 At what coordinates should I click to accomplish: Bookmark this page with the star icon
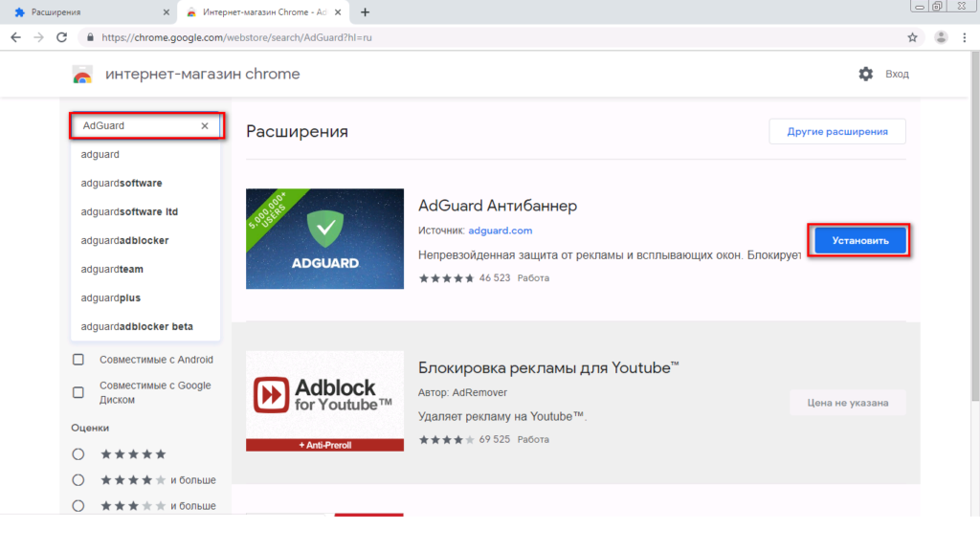coord(912,37)
